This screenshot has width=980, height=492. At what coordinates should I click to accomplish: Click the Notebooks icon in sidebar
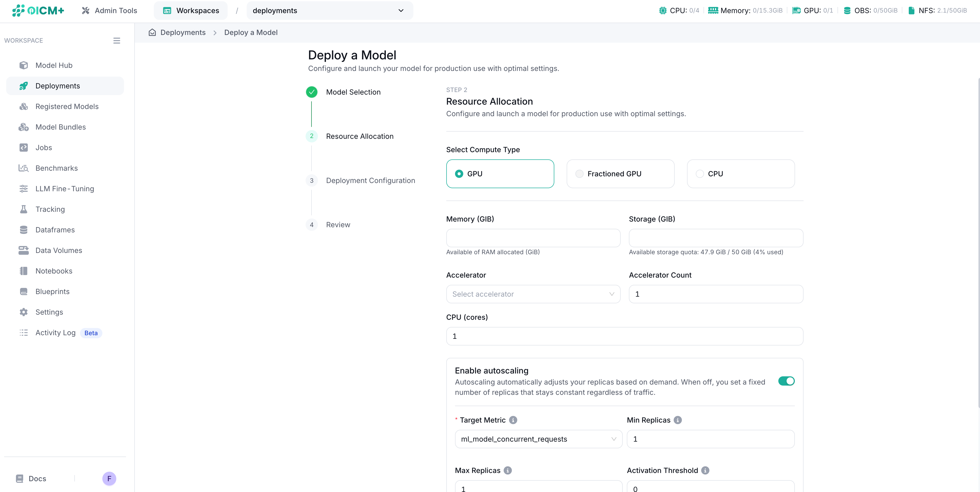(x=24, y=271)
